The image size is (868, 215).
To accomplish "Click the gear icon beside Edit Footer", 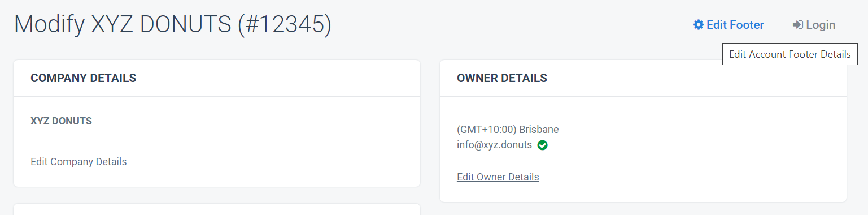I will click(699, 25).
